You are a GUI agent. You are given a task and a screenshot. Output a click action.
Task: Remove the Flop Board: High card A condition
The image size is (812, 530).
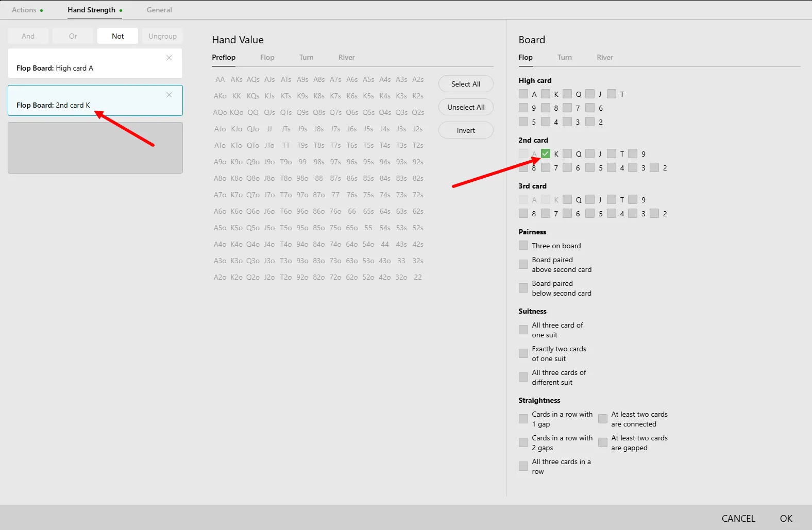[169, 58]
